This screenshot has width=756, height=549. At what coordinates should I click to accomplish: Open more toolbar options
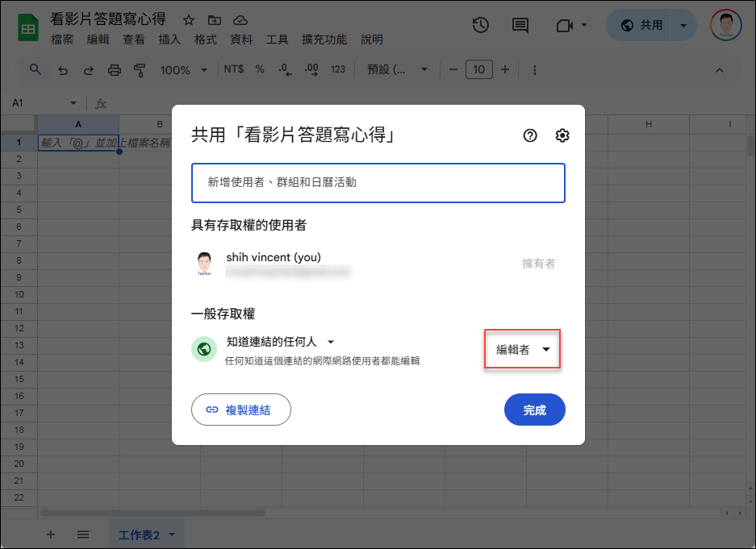535,70
